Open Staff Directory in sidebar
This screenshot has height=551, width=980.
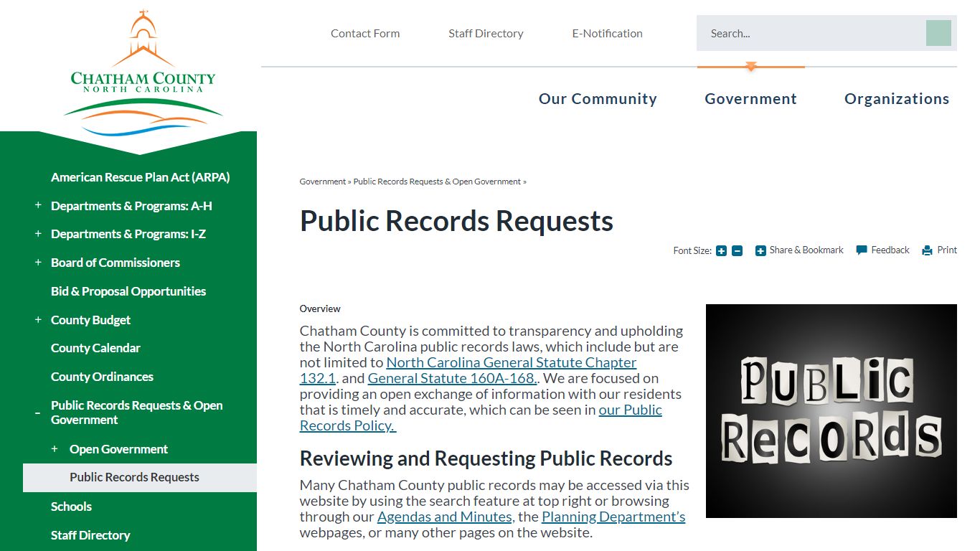pos(90,535)
